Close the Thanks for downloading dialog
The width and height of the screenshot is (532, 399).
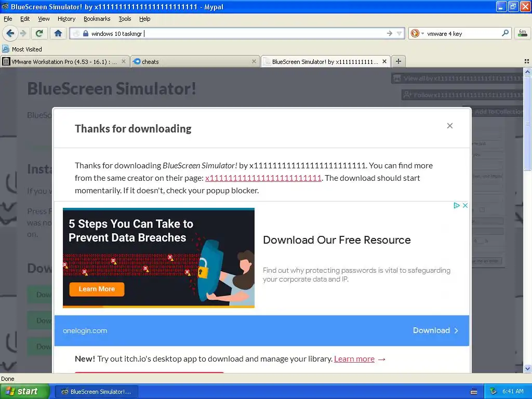pyautogui.click(x=450, y=126)
